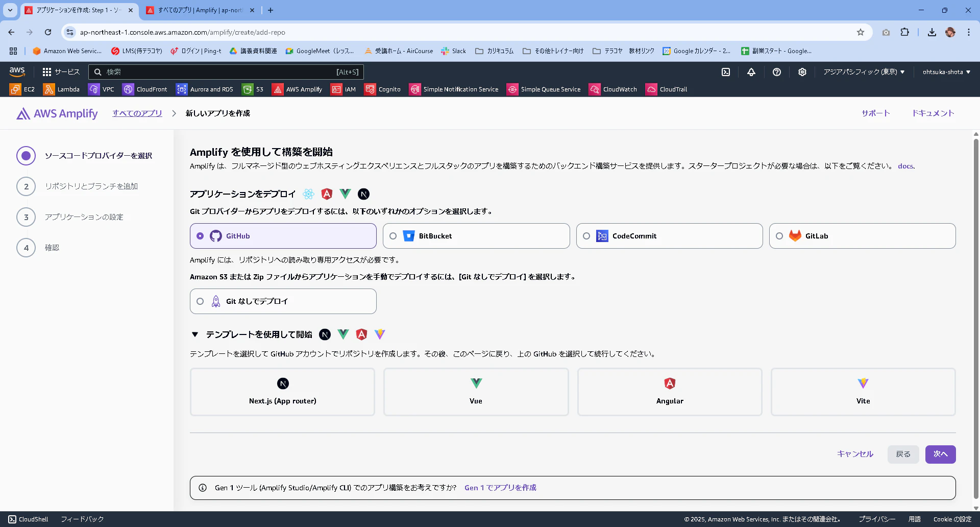The height and width of the screenshot is (527, 980).
Task: Click the ドキュメント link
Action: pyautogui.click(x=933, y=113)
